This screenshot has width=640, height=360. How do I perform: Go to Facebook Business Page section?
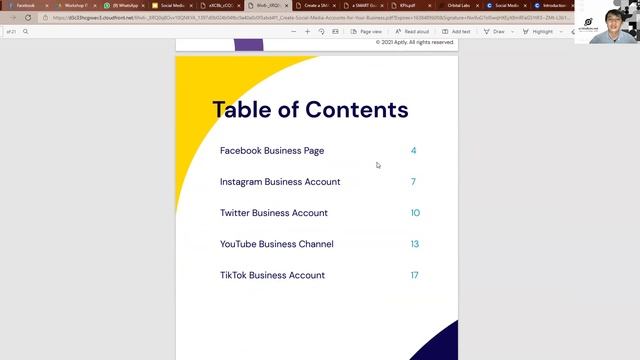pyautogui.click(x=272, y=151)
